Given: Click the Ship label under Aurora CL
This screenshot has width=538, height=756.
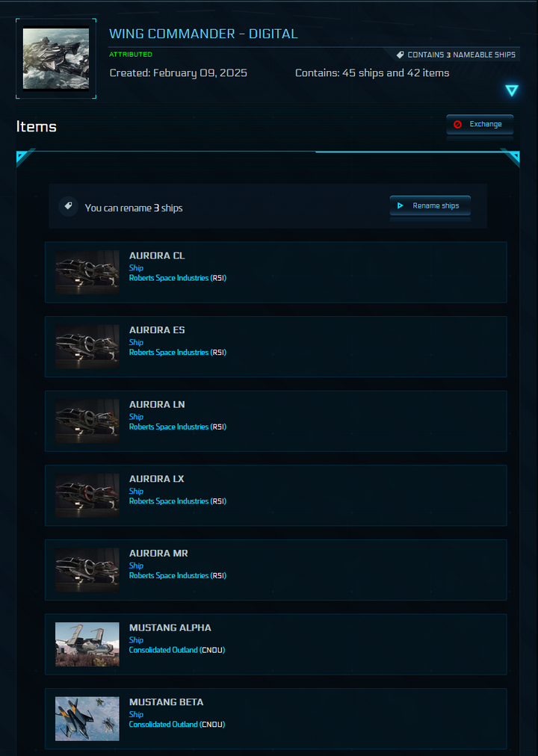Looking at the screenshot, I should click(x=136, y=268).
